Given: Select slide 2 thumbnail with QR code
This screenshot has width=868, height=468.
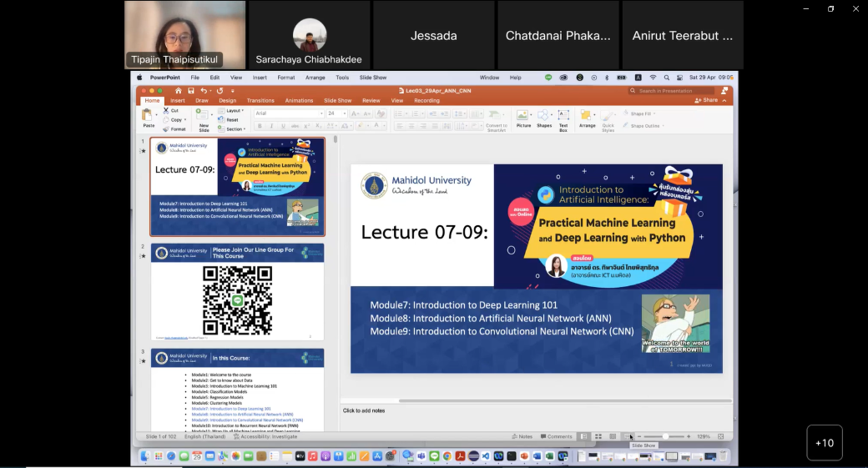Looking at the screenshot, I should pos(238,292).
